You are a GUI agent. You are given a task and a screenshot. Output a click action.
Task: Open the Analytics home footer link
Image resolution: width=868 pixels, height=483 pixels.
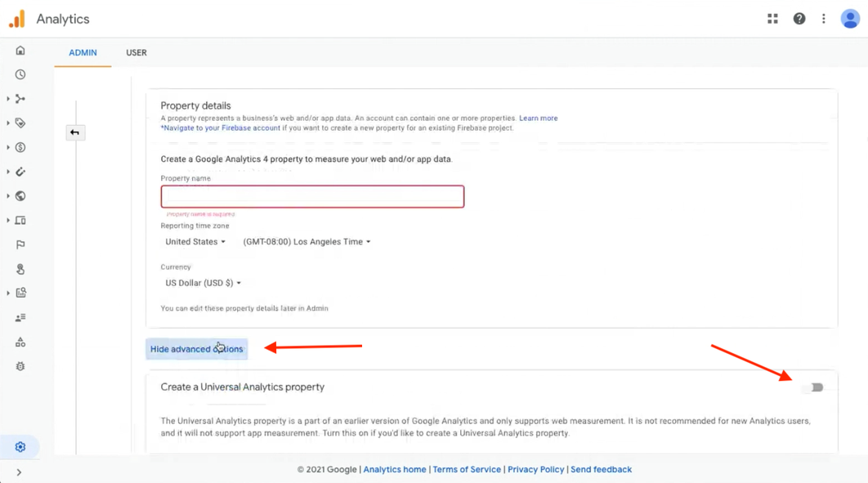[395, 469]
